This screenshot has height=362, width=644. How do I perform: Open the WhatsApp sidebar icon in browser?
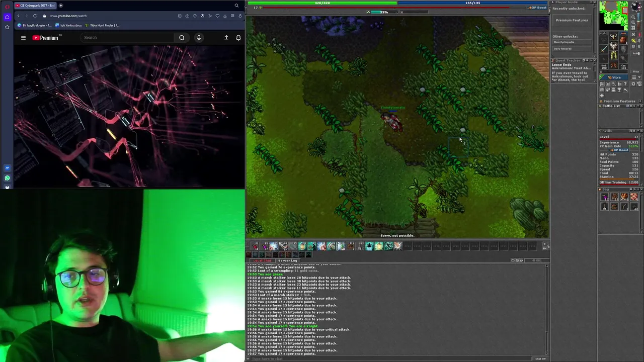[7, 178]
